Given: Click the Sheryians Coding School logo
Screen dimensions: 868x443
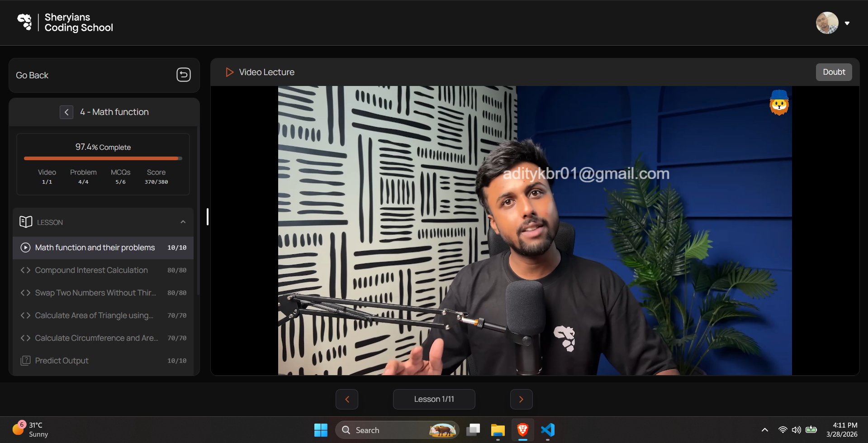Looking at the screenshot, I should pyautogui.click(x=24, y=22).
